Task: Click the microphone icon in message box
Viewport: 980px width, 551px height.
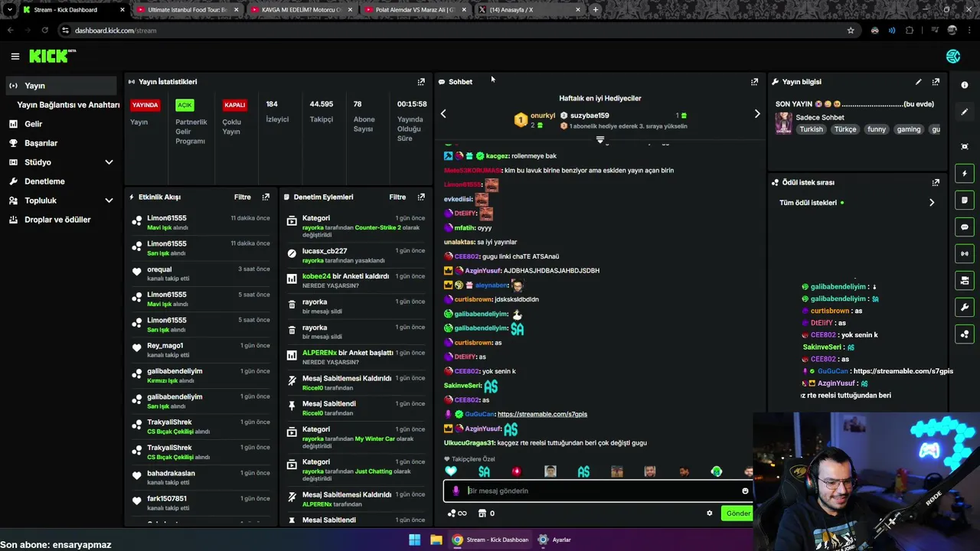Action: click(x=456, y=491)
